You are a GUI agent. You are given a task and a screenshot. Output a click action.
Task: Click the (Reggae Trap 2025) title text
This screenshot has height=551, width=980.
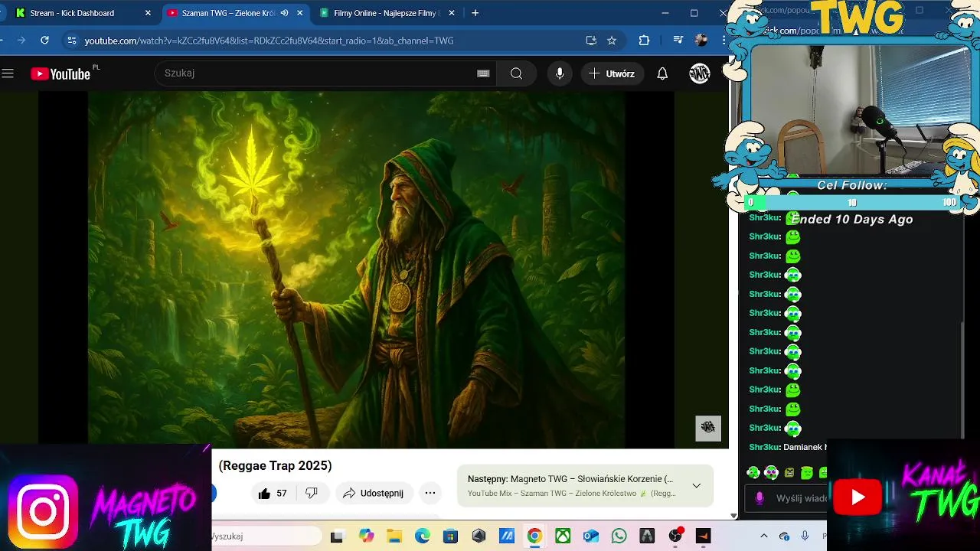[x=275, y=465]
